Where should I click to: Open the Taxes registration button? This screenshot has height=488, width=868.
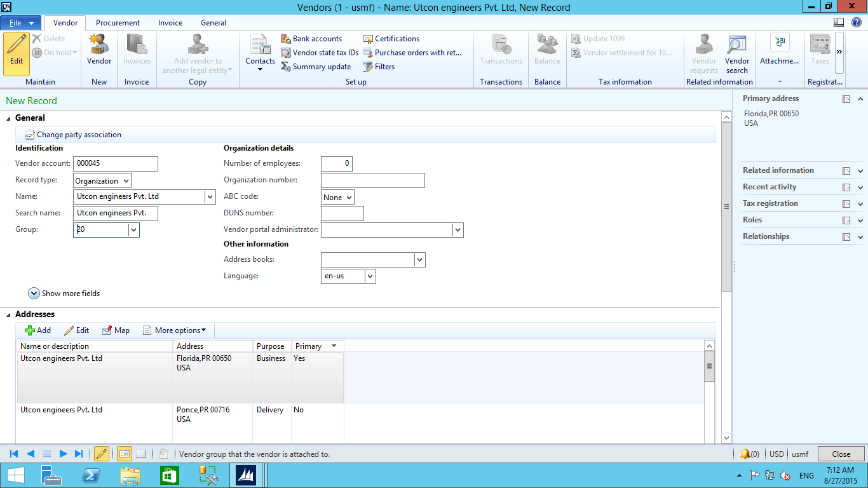(820, 50)
